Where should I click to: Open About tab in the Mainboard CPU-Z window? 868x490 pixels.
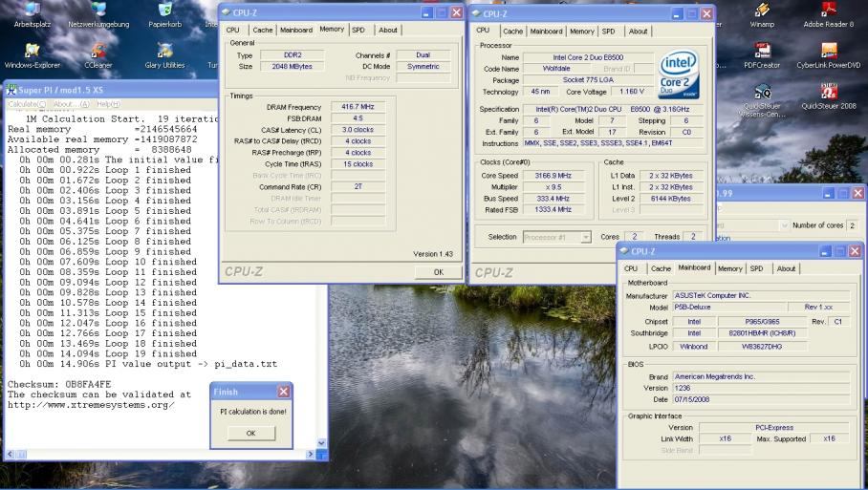click(786, 268)
